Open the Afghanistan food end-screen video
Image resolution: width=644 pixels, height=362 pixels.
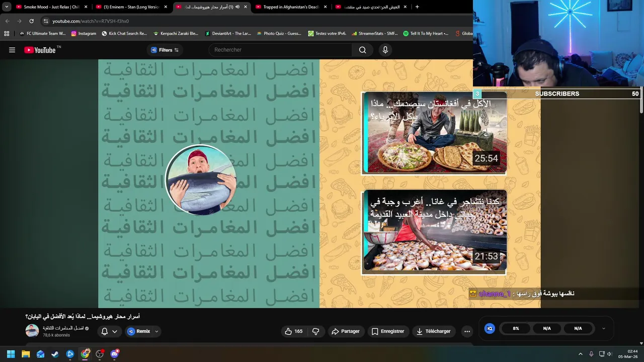(x=434, y=133)
